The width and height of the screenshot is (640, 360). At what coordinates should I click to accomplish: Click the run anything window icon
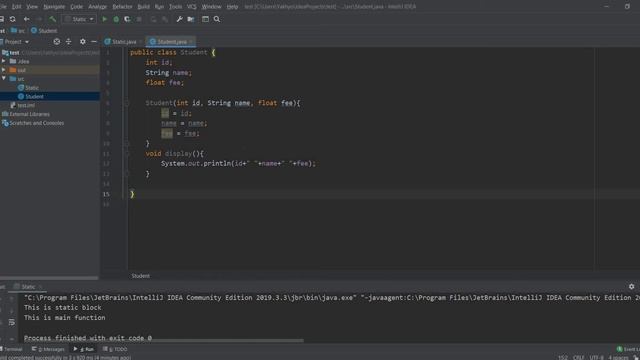(x=205, y=19)
